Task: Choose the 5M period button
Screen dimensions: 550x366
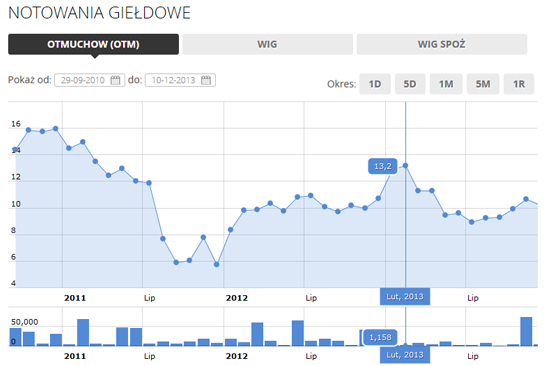Action: (483, 84)
